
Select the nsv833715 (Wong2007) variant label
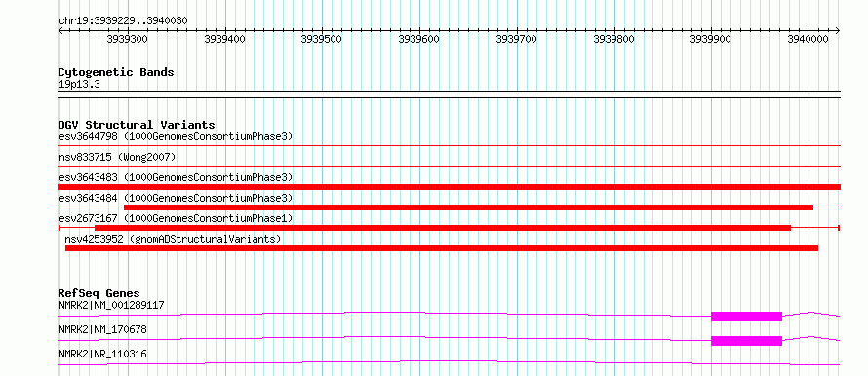click(117, 158)
